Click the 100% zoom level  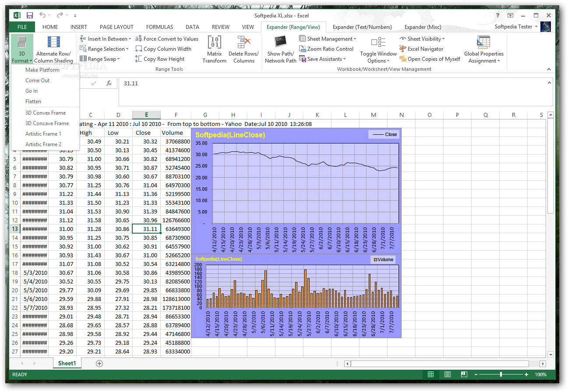541,374
